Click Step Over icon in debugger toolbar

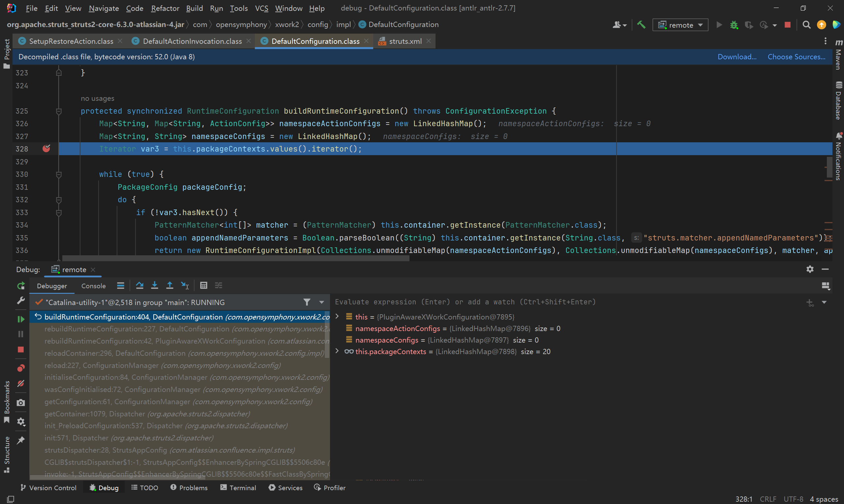139,285
